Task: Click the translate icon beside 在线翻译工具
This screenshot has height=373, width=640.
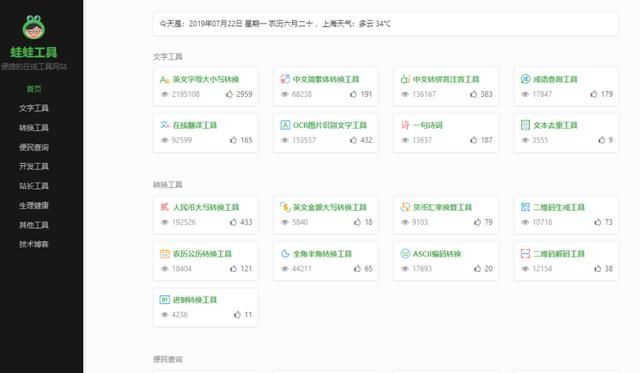Action: tap(164, 125)
